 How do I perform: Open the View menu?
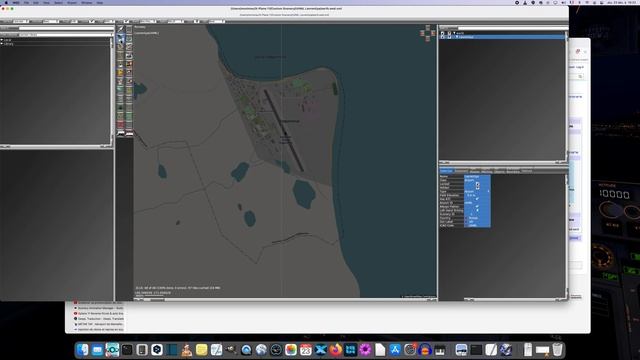(46, 2)
